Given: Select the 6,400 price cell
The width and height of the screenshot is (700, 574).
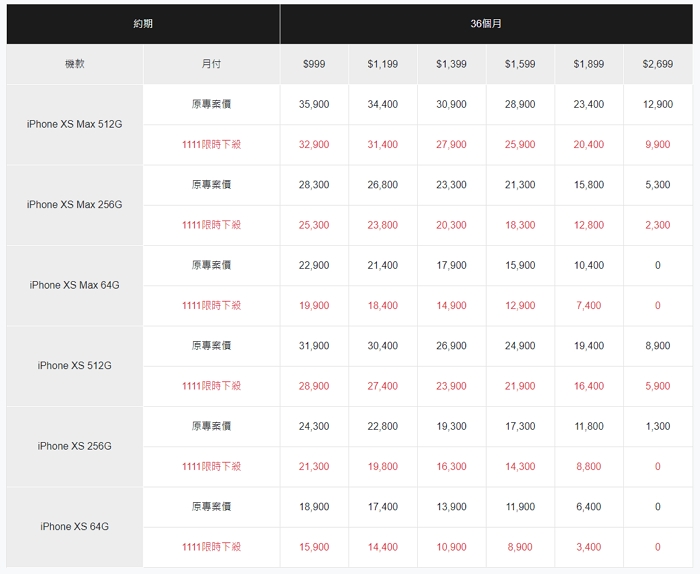Looking at the screenshot, I should [x=589, y=507].
